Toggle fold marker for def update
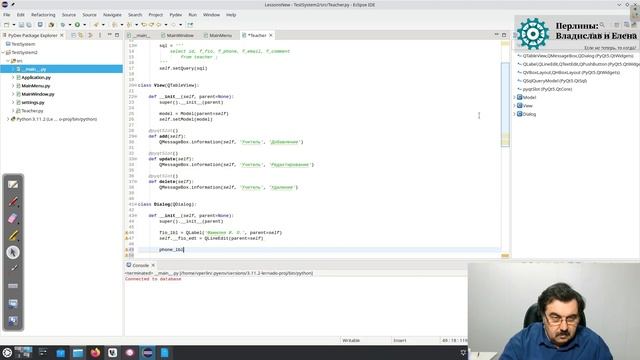 pos(136,159)
